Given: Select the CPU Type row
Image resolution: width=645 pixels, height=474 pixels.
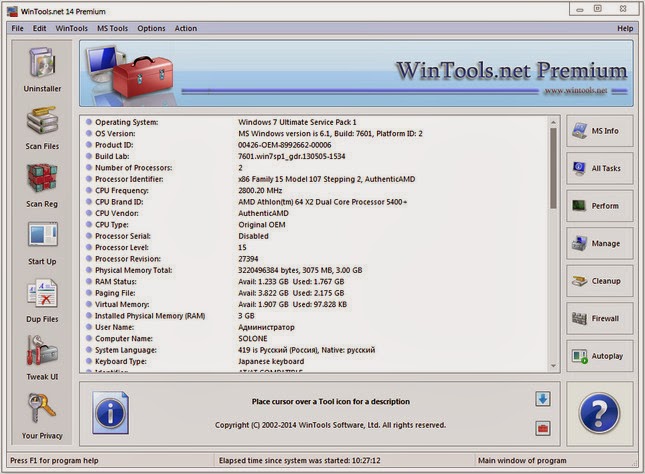Looking at the screenshot, I should pos(316,225).
